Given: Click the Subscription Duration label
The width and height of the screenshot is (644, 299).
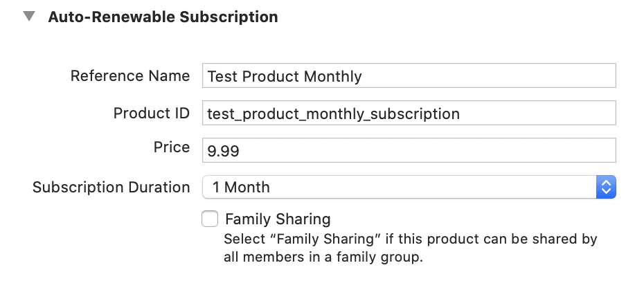Looking at the screenshot, I should click(111, 188).
